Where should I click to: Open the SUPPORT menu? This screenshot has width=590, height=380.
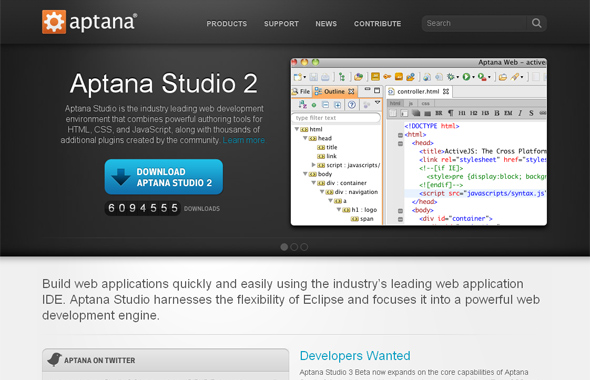pyautogui.click(x=281, y=24)
